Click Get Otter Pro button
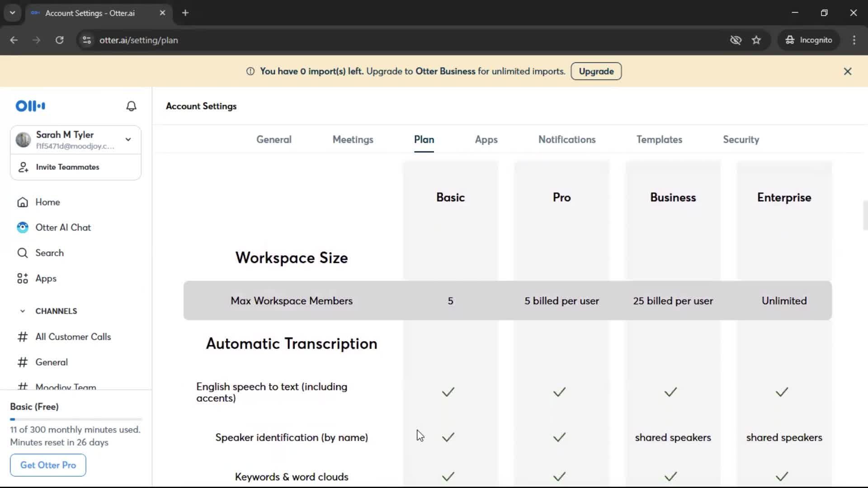 [48, 465]
